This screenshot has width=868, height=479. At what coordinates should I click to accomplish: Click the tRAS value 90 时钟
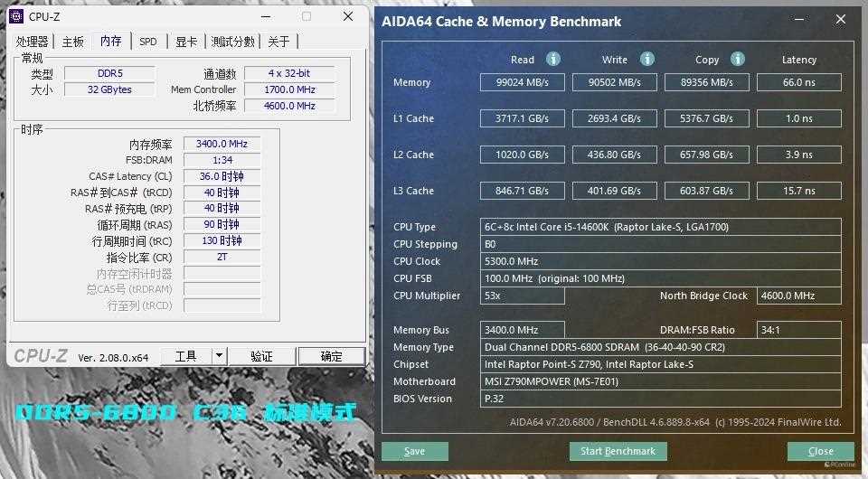point(222,224)
